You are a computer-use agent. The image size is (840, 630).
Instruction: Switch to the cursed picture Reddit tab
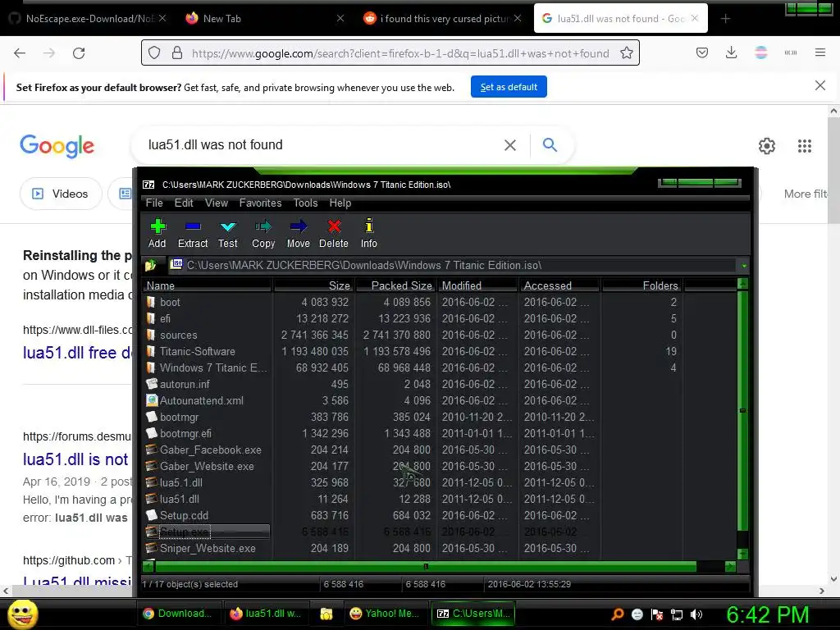click(444, 19)
